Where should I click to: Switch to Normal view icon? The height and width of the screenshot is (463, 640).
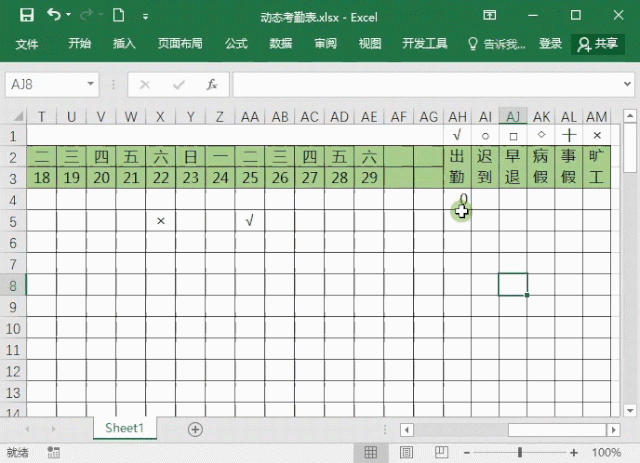point(371,452)
